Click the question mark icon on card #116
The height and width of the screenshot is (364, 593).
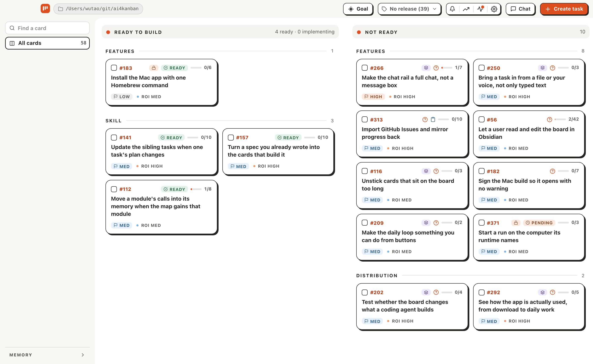[x=436, y=171]
